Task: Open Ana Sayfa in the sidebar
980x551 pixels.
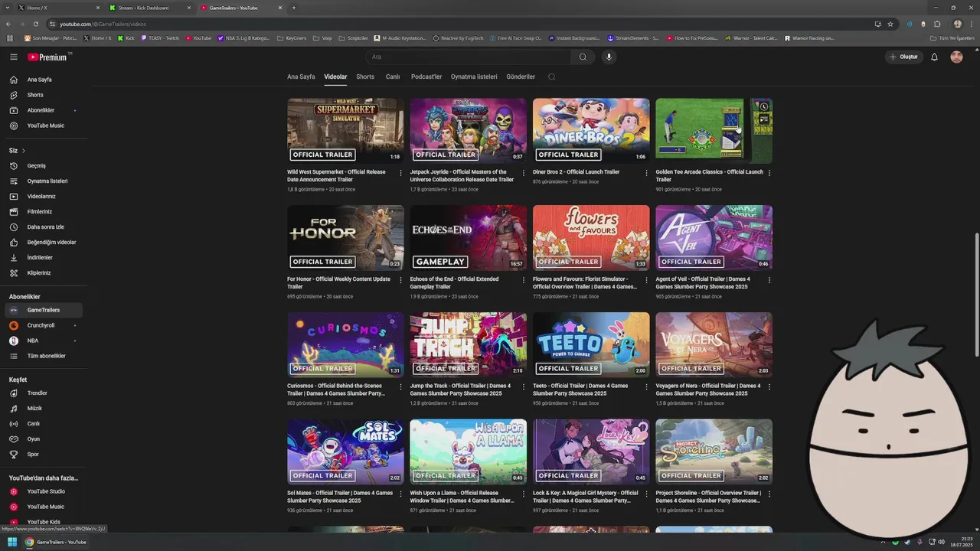Action: (44, 80)
